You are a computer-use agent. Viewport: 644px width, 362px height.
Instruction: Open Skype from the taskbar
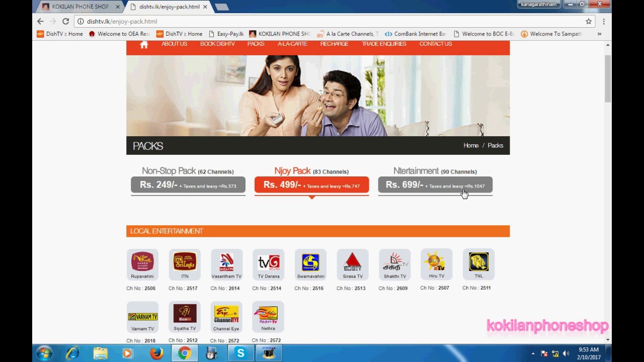(240, 353)
